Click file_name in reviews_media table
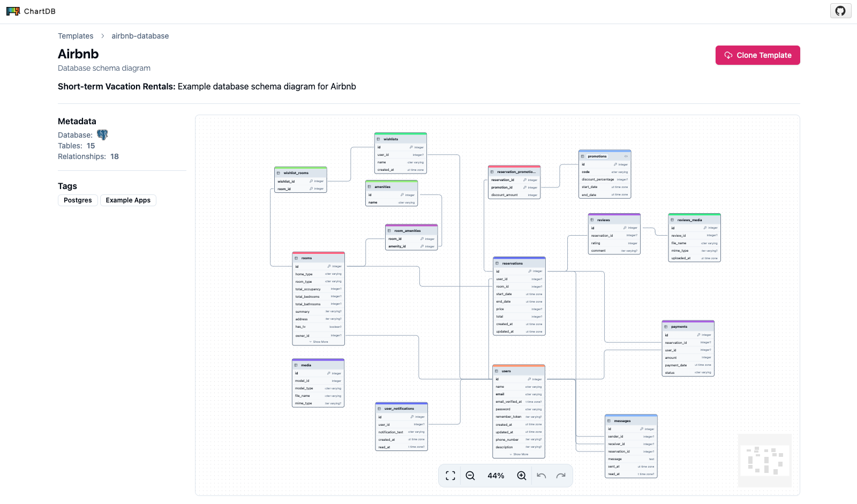The width and height of the screenshot is (857, 504). point(694,243)
